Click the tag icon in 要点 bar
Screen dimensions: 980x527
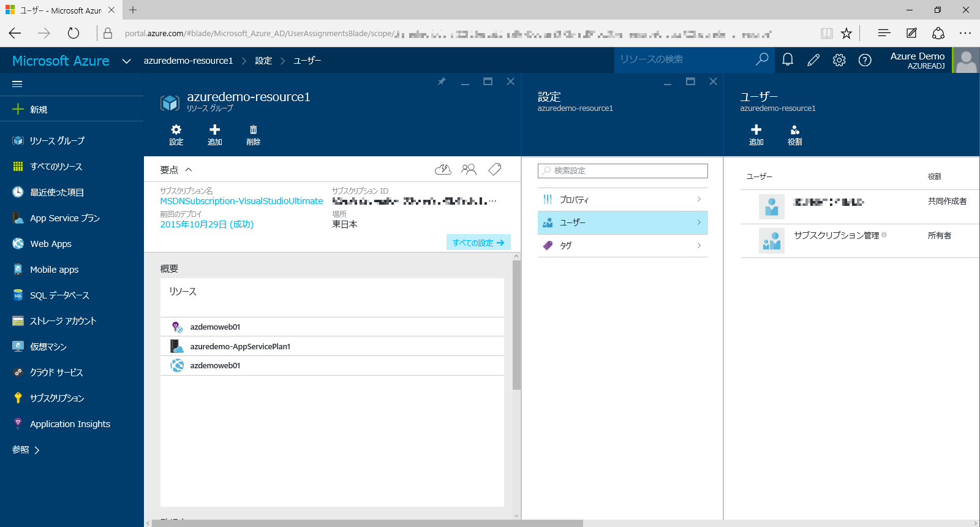(495, 170)
